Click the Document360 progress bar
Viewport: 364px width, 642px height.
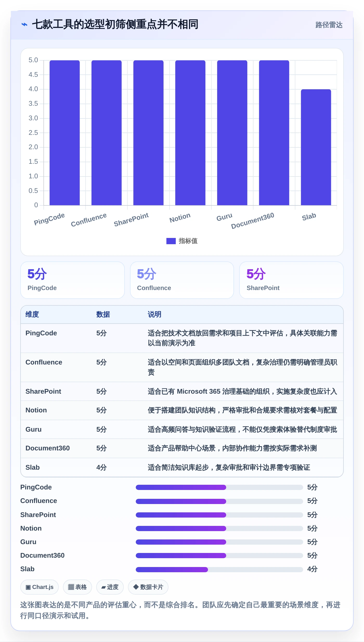point(219,556)
